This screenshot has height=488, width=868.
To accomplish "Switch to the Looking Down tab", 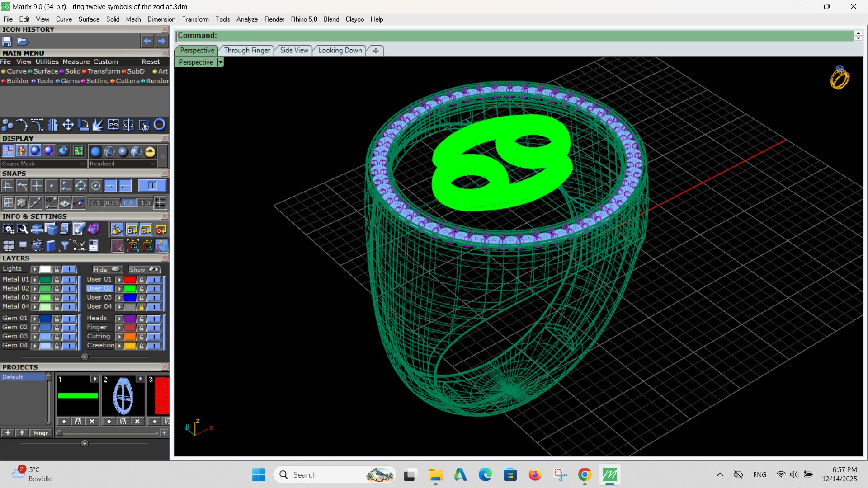I will tap(340, 50).
